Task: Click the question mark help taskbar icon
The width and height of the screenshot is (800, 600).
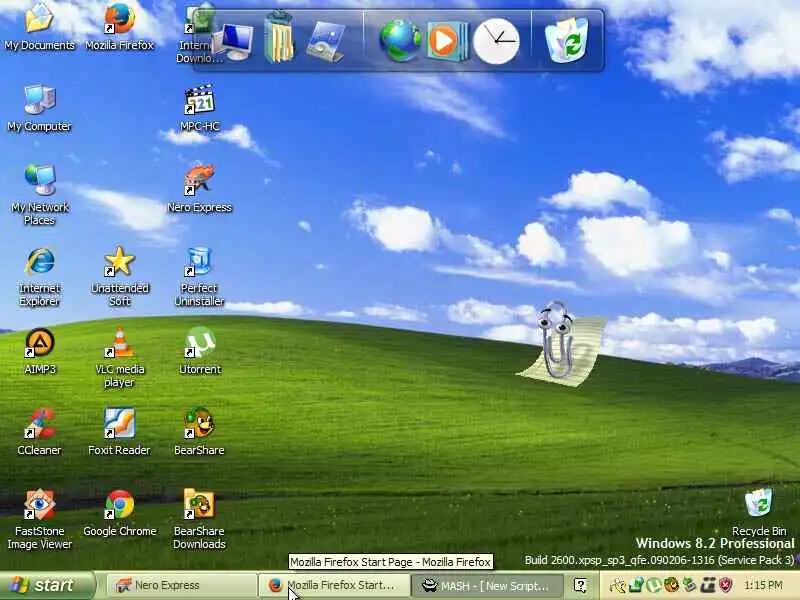Action: [580, 585]
